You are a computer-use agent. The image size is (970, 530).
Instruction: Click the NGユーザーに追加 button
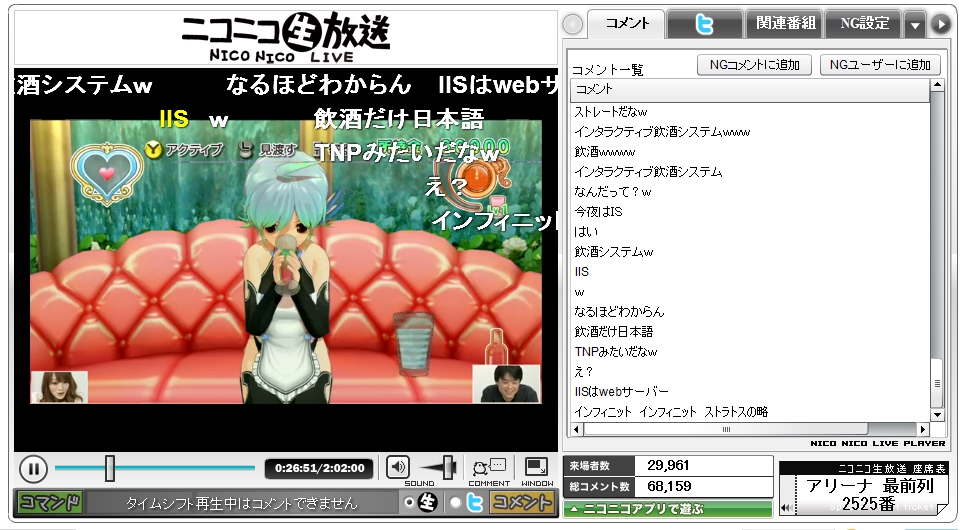pos(879,65)
